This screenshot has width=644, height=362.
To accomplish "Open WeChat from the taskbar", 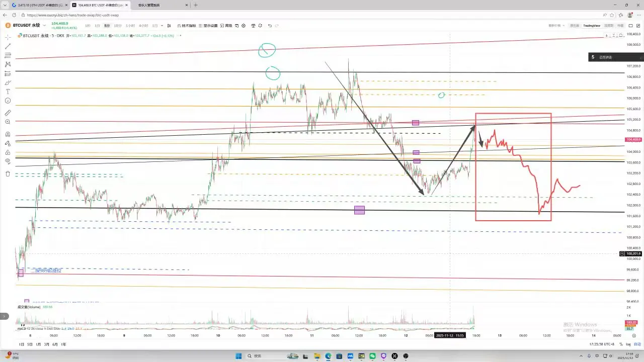I will (x=372, y=356).
